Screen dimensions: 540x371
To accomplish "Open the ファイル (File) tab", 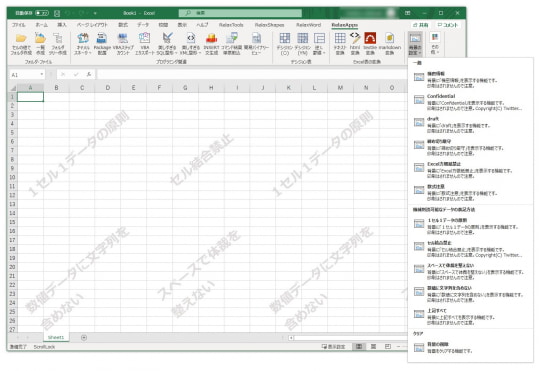I will [19, 25].
